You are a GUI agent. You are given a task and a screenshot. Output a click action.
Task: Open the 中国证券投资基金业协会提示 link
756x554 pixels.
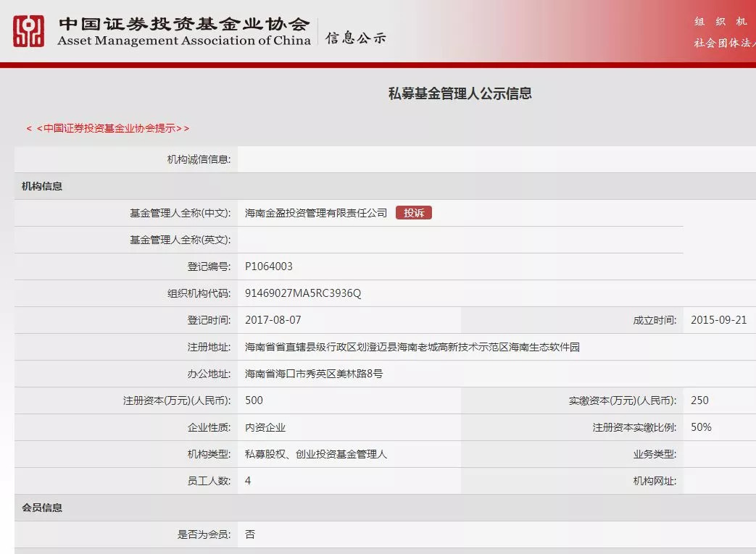click(108, 128)
